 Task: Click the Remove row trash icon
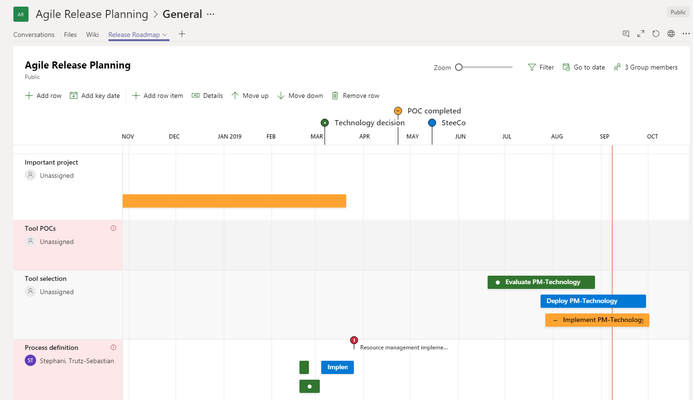click(x=335, y=95)
